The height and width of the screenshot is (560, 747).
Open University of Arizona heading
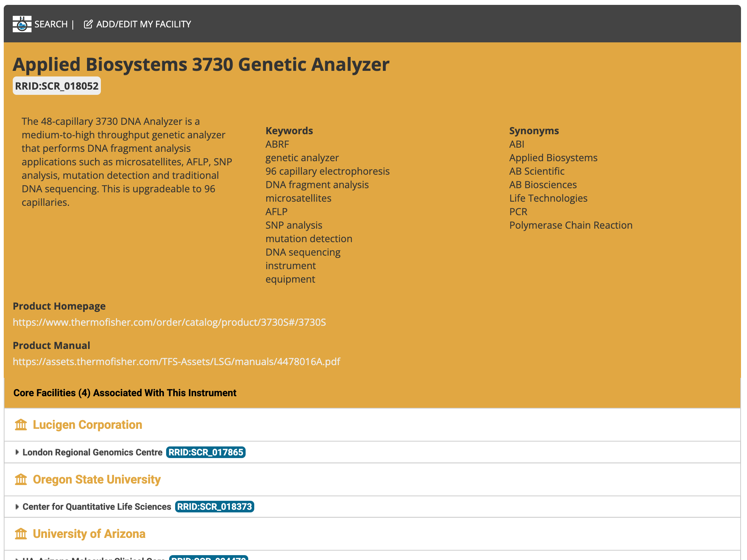click(89, 534)
